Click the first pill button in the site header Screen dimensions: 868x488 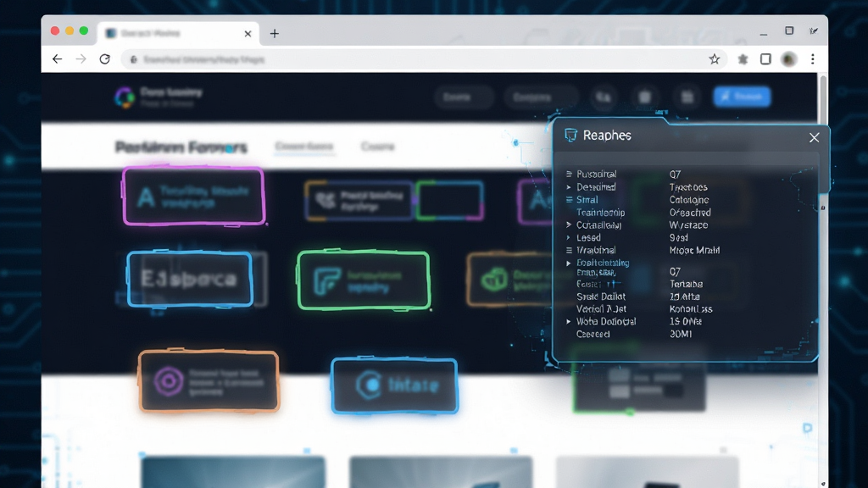click(x=464, y=97)
